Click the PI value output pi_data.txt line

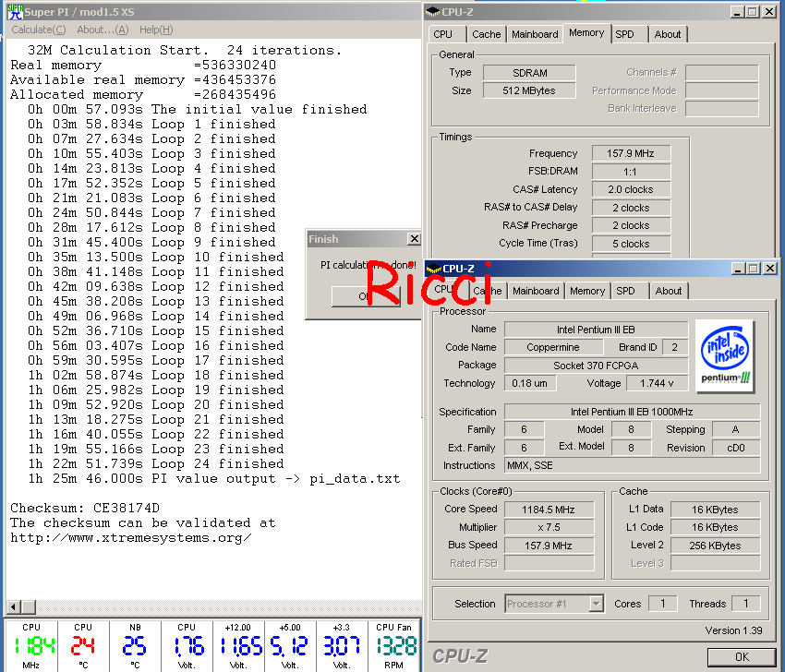[x=213, y=479]
